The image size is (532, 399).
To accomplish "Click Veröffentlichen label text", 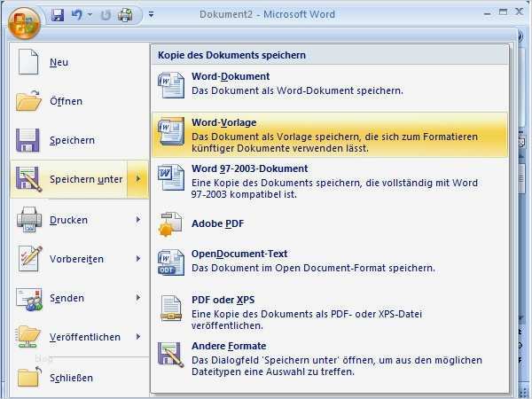I will [x=85, y=337].
